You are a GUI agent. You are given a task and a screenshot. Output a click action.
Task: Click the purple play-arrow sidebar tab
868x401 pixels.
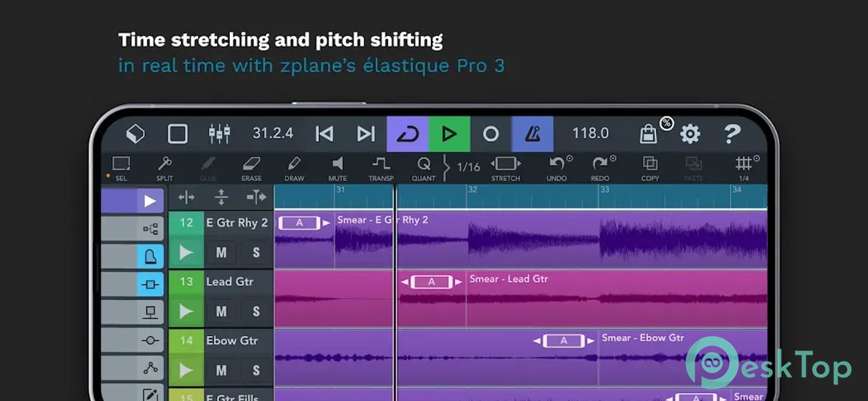pyautogui.click(x=132, y=201)
